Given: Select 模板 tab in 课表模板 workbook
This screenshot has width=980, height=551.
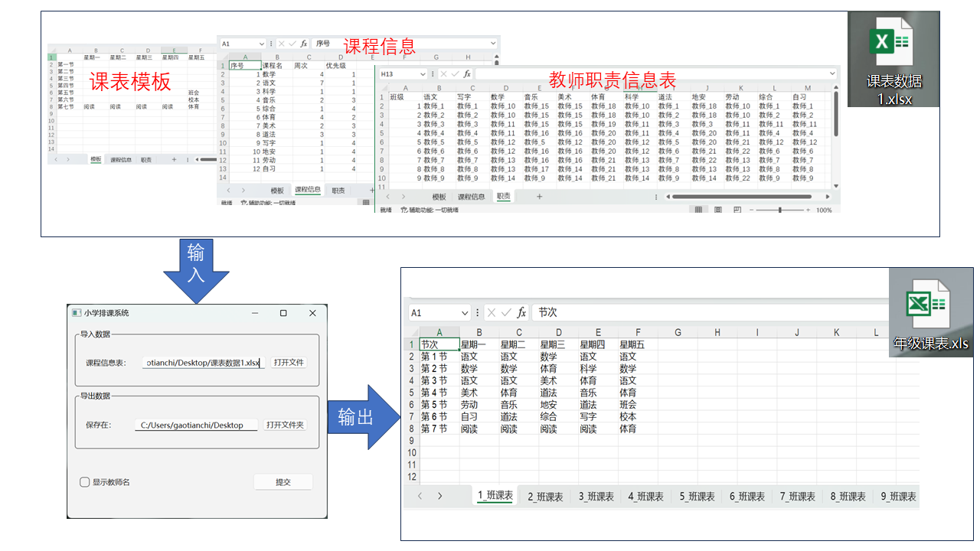Looking at the screenshot, I should click(96, 159).
